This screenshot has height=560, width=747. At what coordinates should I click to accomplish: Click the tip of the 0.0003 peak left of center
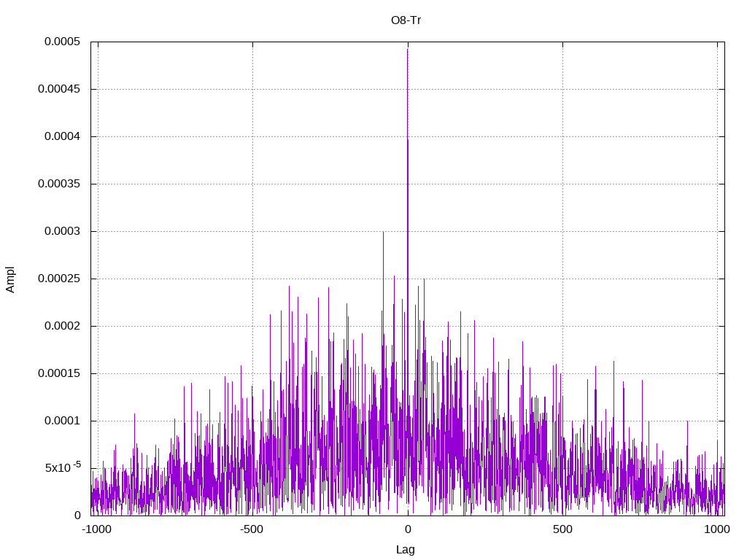click(383, 232)
